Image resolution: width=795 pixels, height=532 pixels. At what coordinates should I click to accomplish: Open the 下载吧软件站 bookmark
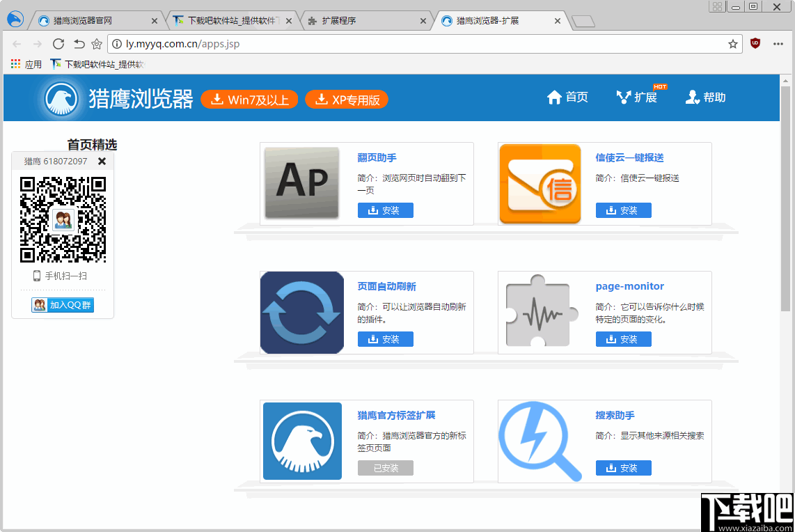click(x=97, y=64)
